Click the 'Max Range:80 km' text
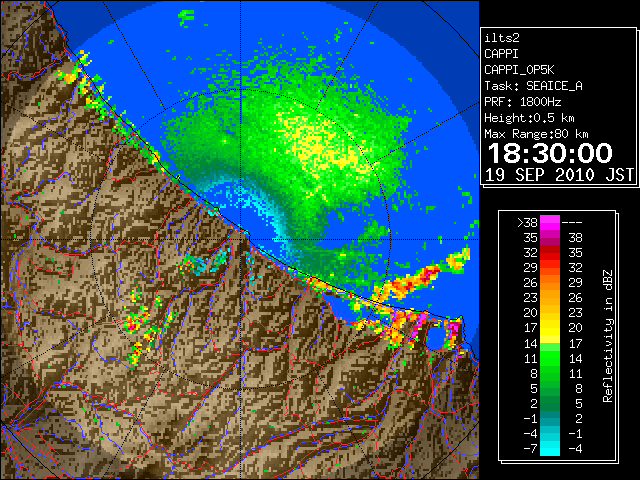This screenshot has width=640, height=480. [536, 134]
